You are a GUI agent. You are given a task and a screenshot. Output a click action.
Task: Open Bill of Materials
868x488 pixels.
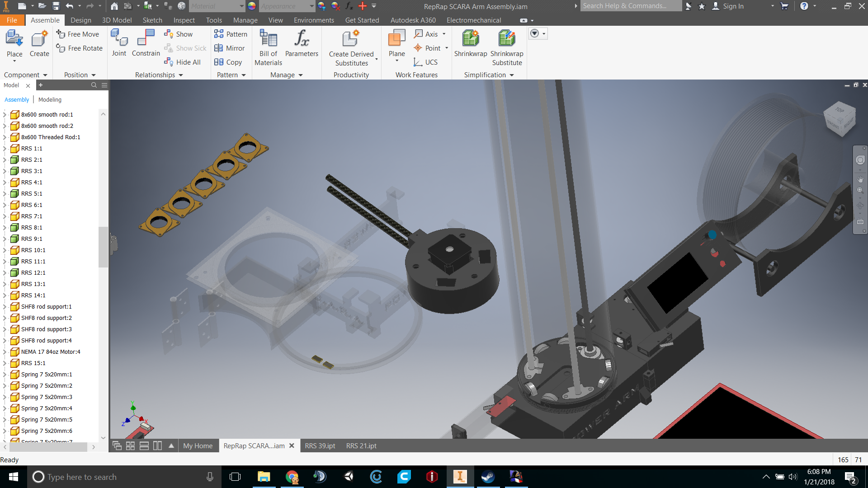[268, 45]
